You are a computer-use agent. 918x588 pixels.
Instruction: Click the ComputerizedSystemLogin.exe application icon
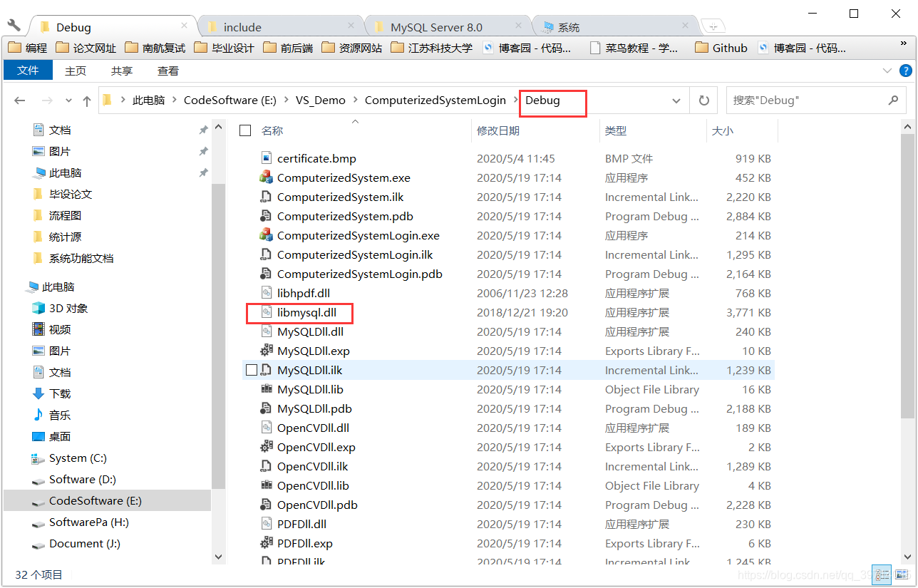tap(266, 235)
